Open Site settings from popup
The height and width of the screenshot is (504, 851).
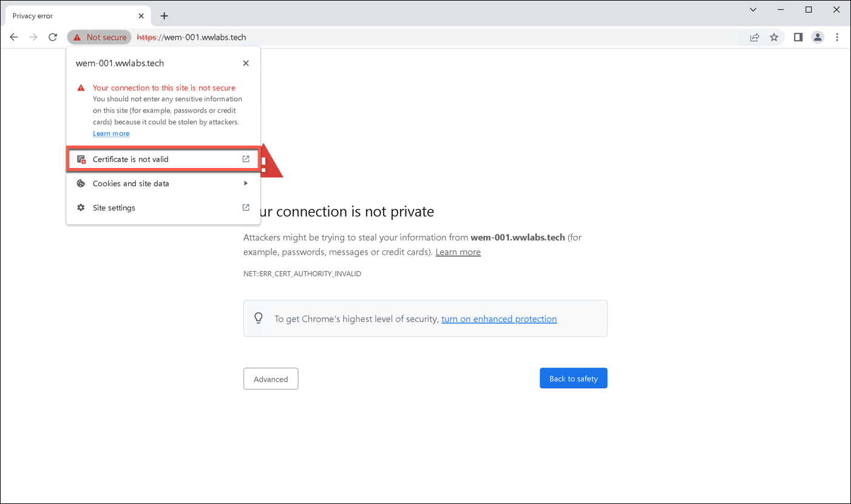pyautogui.click(x=163, y=207)
